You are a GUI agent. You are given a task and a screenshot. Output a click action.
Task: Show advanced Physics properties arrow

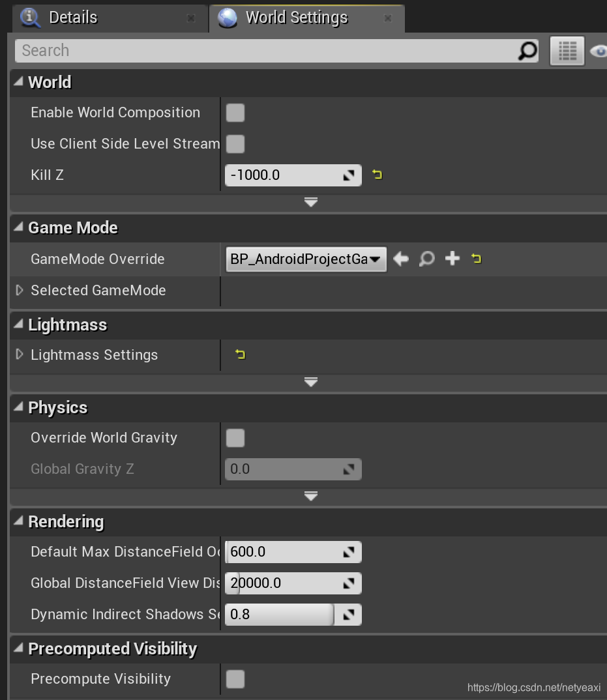pyautogui.click(x=311, y=497)
